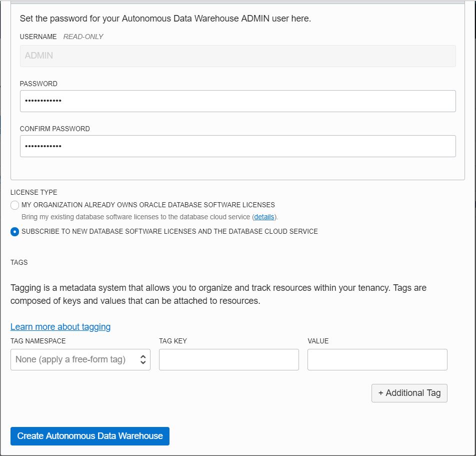Choose subscribe to new database software licenses

tap(15, 232)
